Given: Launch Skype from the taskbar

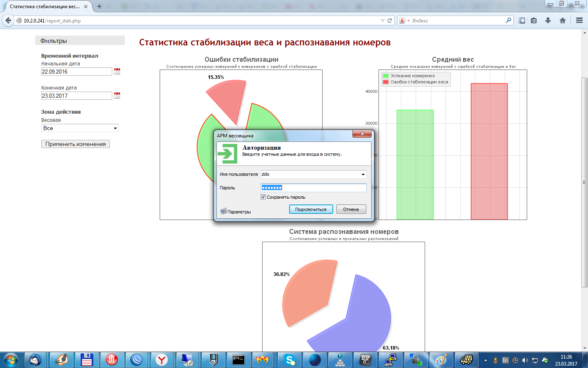Looking at the screenshot, I should click(290, 360).
